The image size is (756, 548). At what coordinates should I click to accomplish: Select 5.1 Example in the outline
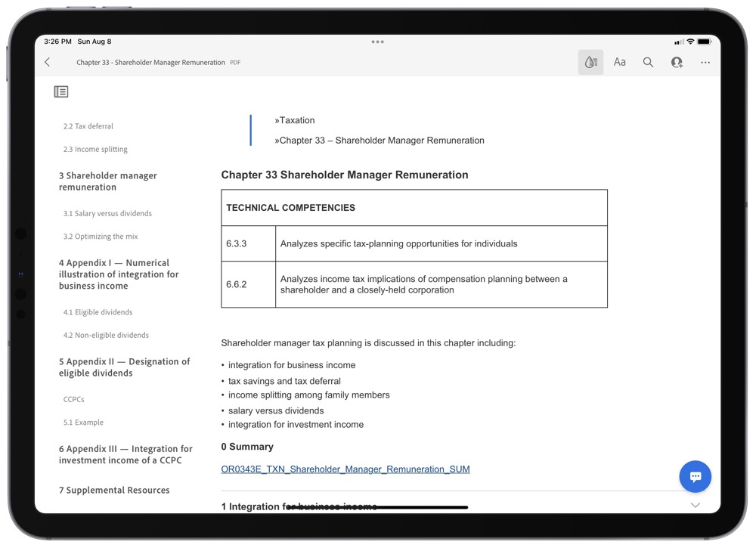[83, 423]
